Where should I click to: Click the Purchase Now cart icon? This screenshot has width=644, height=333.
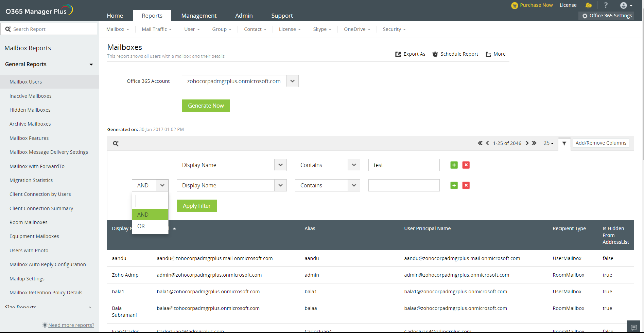pyautogui.click(x=515, y=5)
